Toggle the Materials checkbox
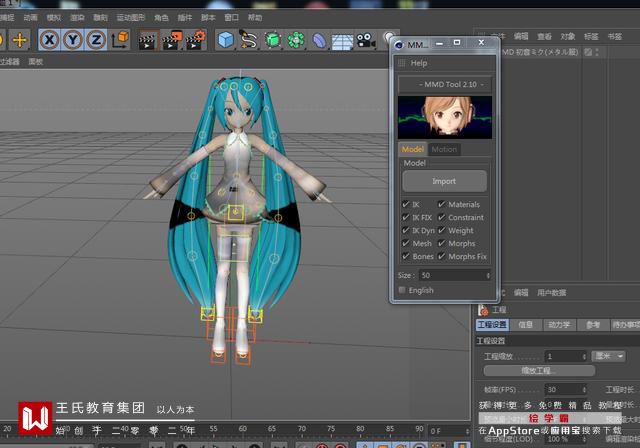Viewport: 640px width, 448px height. [441, 204]
